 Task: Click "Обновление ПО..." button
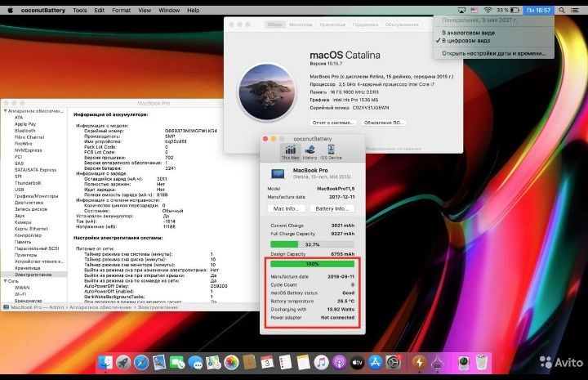pyautogui.click(x=384, y=123)
